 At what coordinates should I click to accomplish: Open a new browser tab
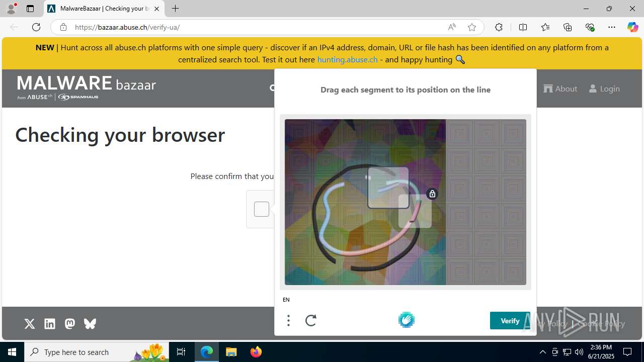[x=175, y=9]
